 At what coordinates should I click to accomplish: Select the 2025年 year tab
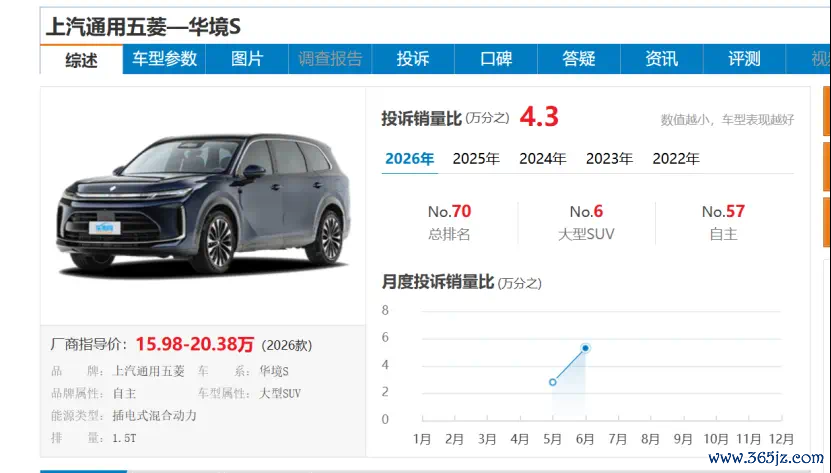coord(476,159)
